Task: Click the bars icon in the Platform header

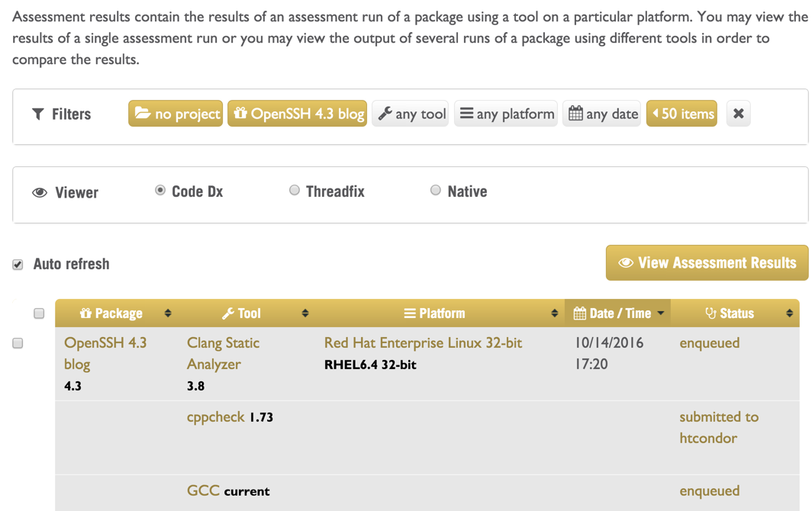Action: (x=410, y=313)
